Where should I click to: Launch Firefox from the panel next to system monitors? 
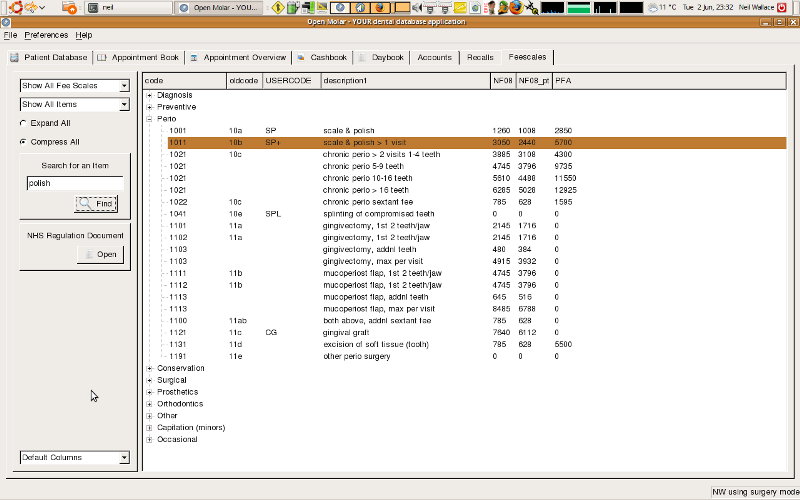pos(516,7)
